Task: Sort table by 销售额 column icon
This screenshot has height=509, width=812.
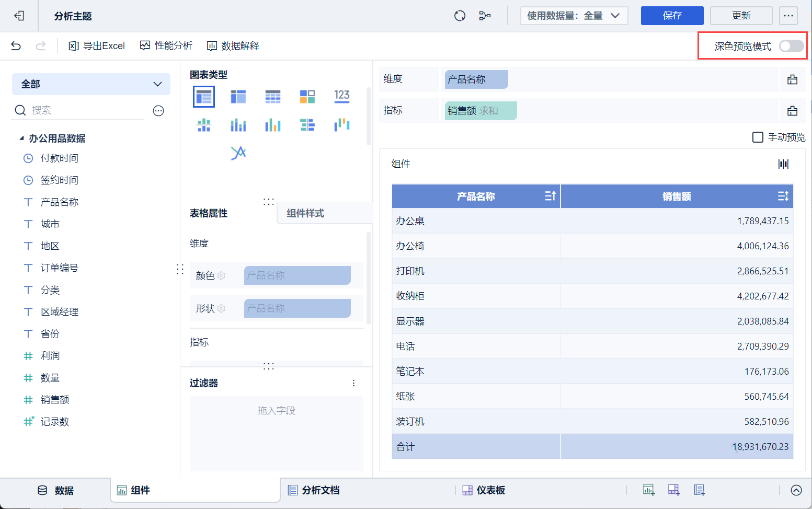Action: click(x=783, y=196)
